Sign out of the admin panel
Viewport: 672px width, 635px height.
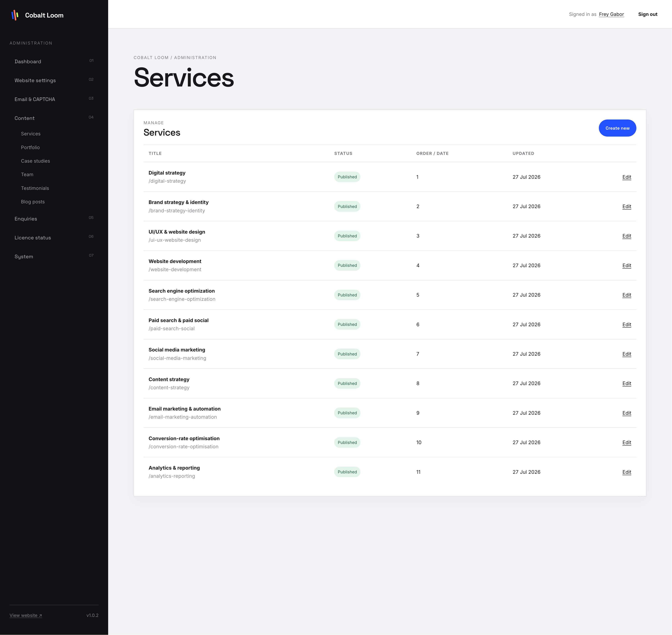point(648,14)
